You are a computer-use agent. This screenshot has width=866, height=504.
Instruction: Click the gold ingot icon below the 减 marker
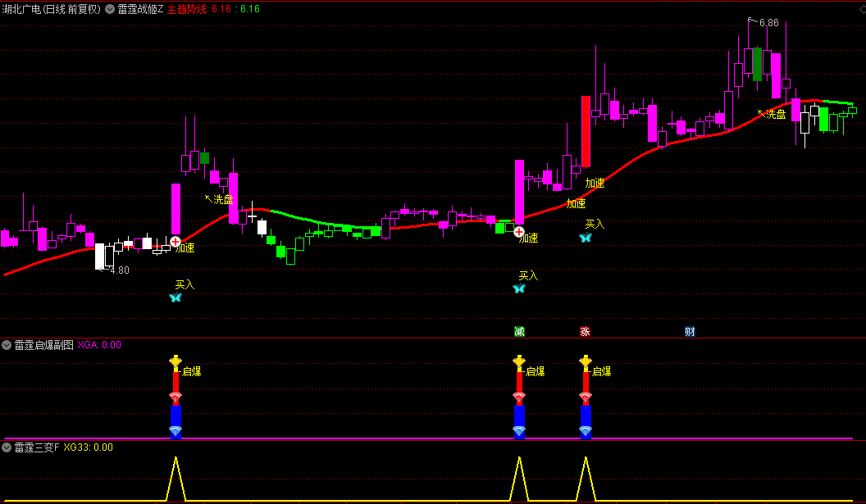click(x=519, y=361)
